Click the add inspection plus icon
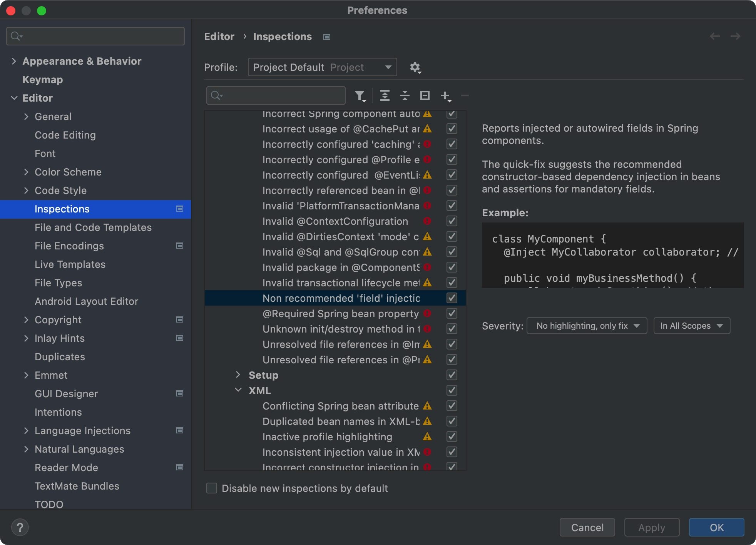The image size is (756, 545). pos(445,95)
